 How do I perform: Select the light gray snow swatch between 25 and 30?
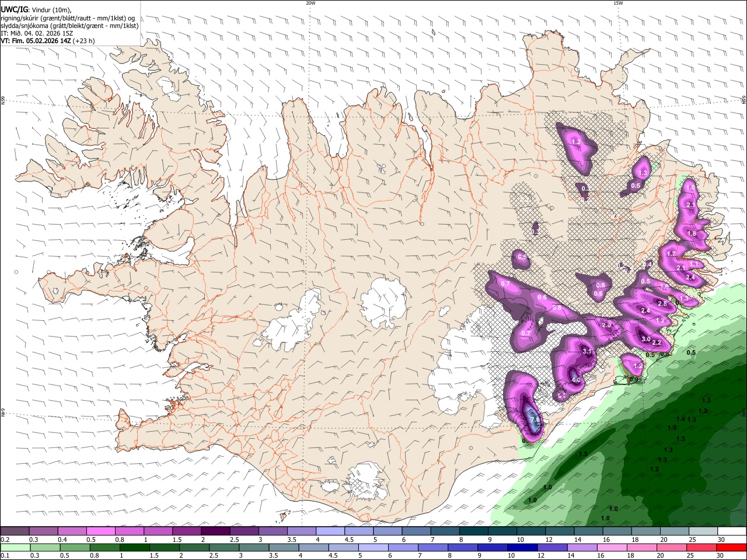point(704,531)
